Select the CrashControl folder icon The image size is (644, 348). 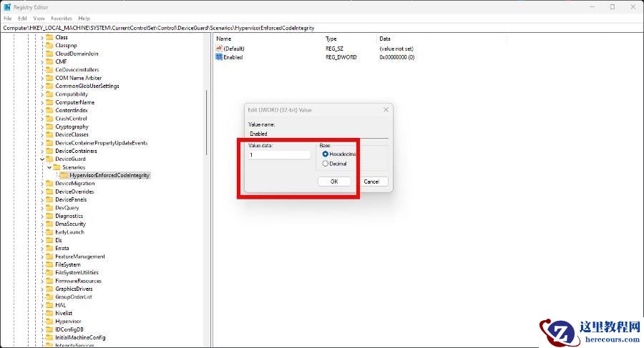click(49, 118)
